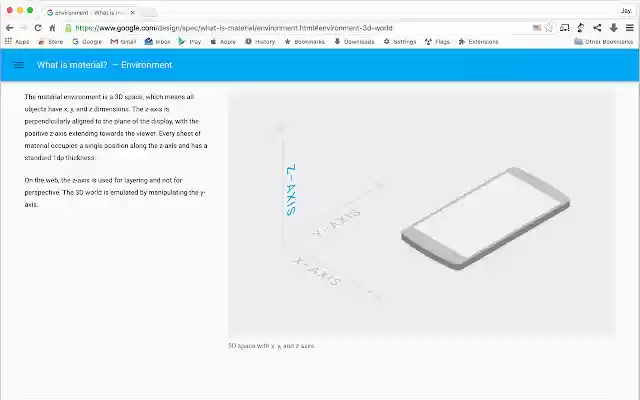Open the Apps bookmark shortcut
Screen dimensions: 640x400
(x=17, y=41)
